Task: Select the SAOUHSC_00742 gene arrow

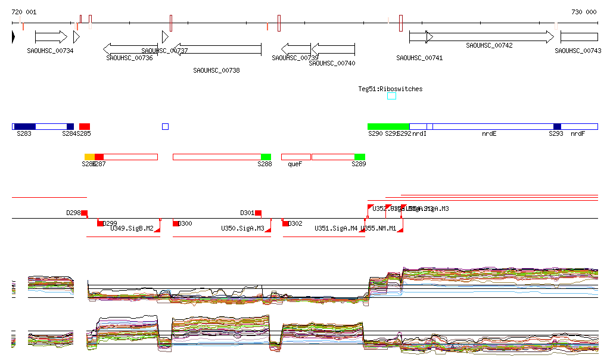Action: 490,37
